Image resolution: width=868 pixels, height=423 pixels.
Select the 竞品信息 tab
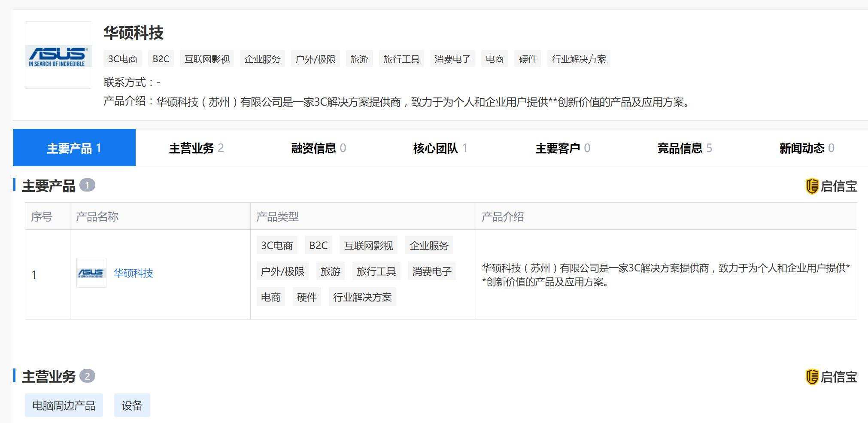[x=685, y=148]
